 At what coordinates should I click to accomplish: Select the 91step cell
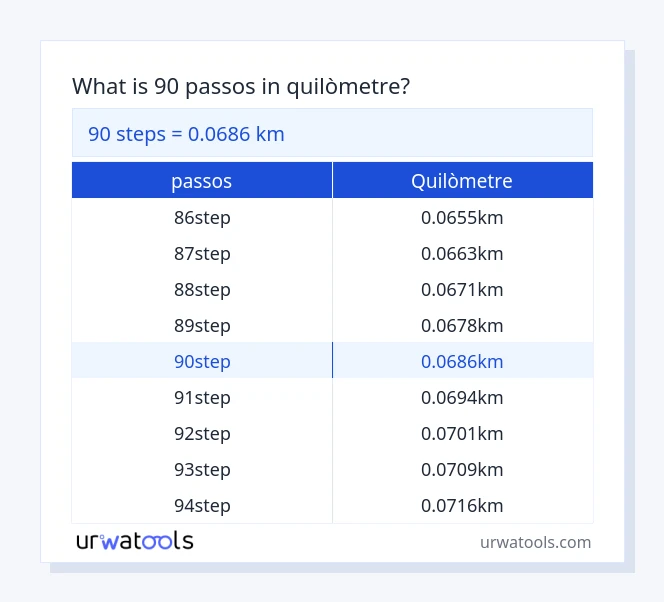pyautogui.click(x=202, y=397)
